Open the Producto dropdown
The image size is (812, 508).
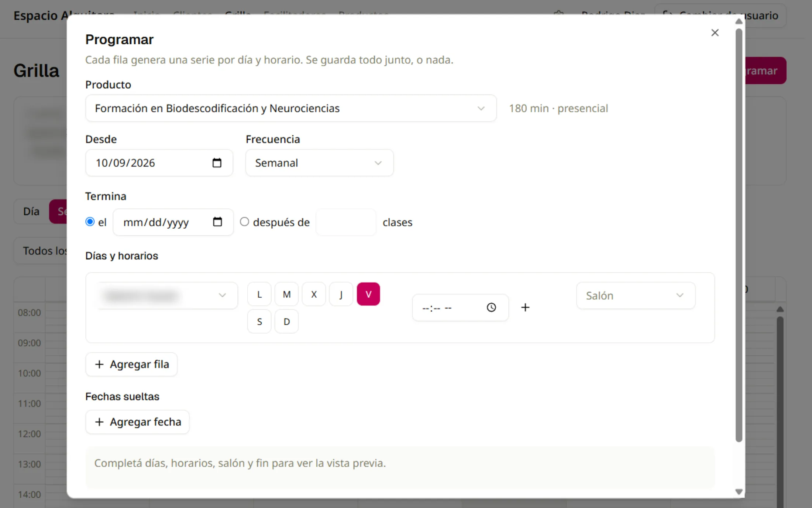(x=291, y=108)
